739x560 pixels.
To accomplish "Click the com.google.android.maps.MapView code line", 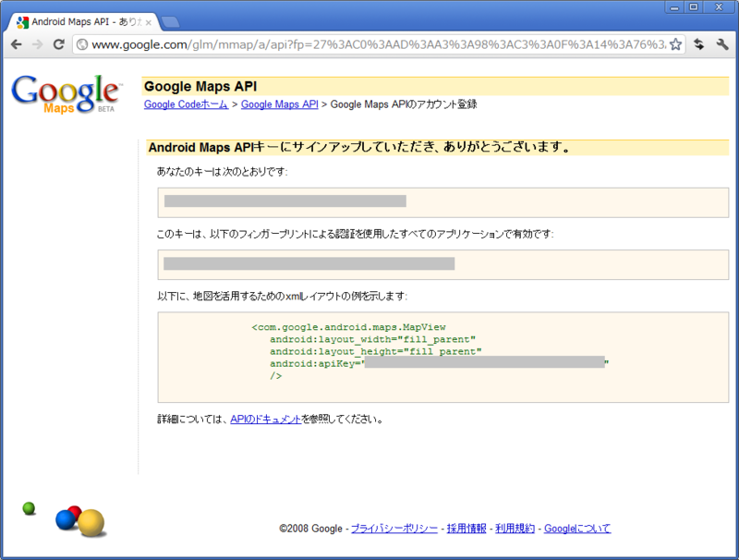I will (349, 327).
